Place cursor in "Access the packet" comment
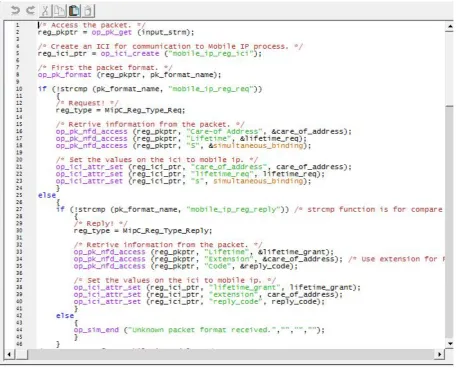The width and height of the screenshot is (456, 369). coord(92,25)
